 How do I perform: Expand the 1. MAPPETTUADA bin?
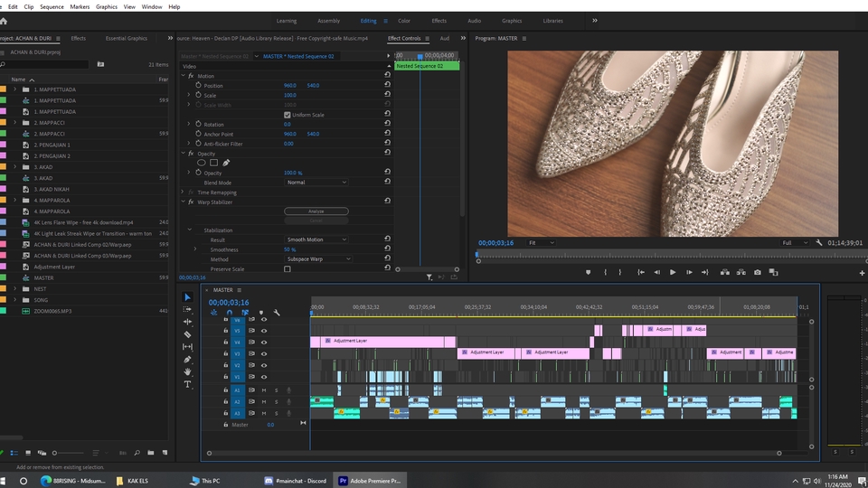tap(15, 89)
